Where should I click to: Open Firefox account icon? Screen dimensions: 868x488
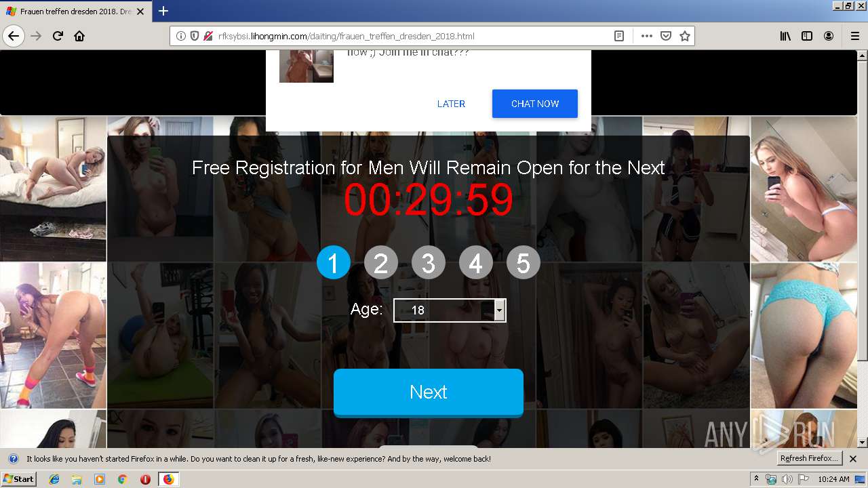click(829, 36)
